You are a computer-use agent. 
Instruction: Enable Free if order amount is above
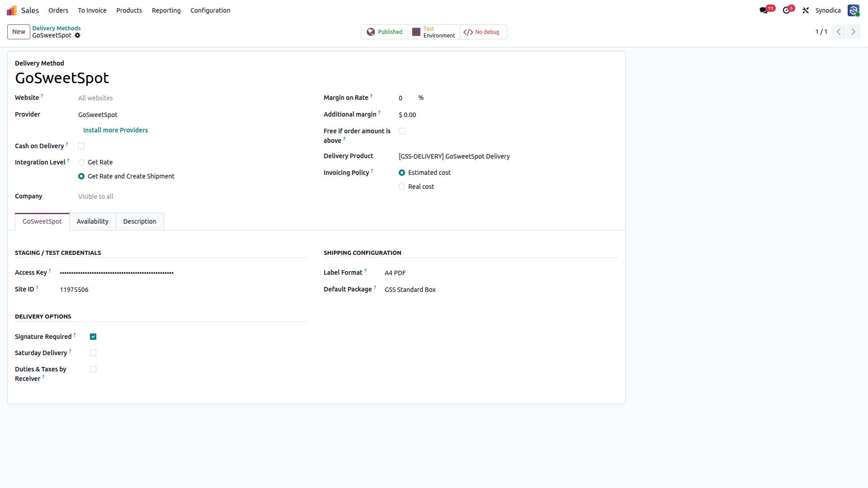(x=402, y=131)
